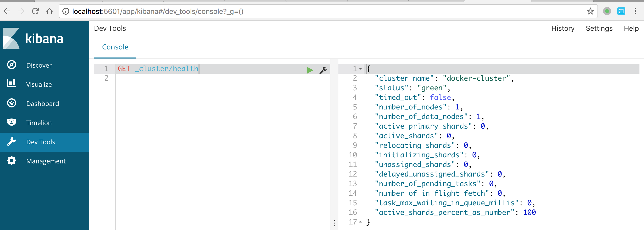Image resolution: width=644 pixels, height=230 pixels.
Task: Go to browser home page
Action: point(49,11)
